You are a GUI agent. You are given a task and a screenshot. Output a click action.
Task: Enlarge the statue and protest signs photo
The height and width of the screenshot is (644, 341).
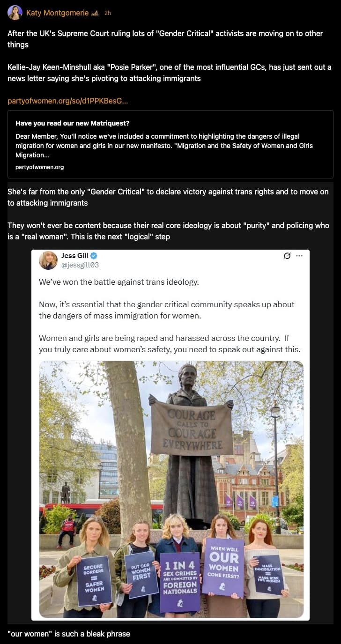[x=171, y=489]
